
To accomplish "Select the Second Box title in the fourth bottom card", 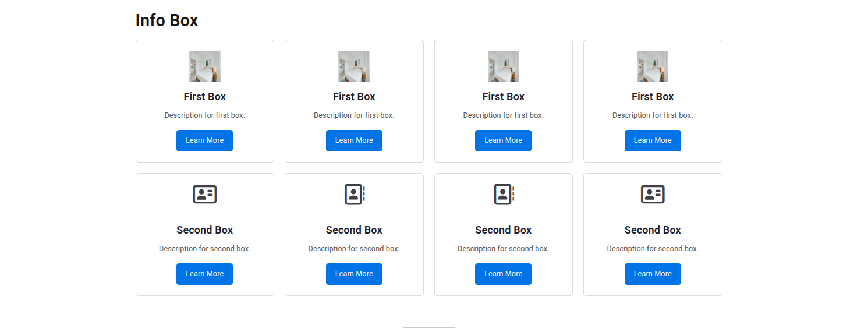I will point(653,230).
